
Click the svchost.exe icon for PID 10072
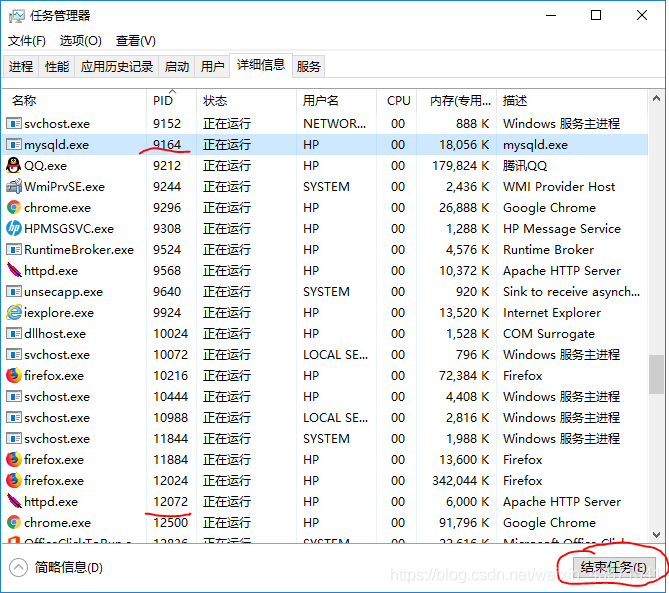pos(14,355)
